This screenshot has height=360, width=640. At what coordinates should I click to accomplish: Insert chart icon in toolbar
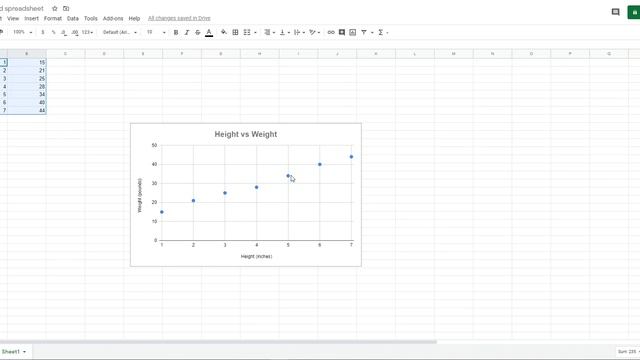pos(353,32)
